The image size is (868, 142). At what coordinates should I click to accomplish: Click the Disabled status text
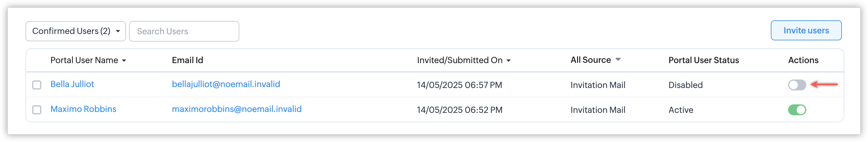coord(685,85)
